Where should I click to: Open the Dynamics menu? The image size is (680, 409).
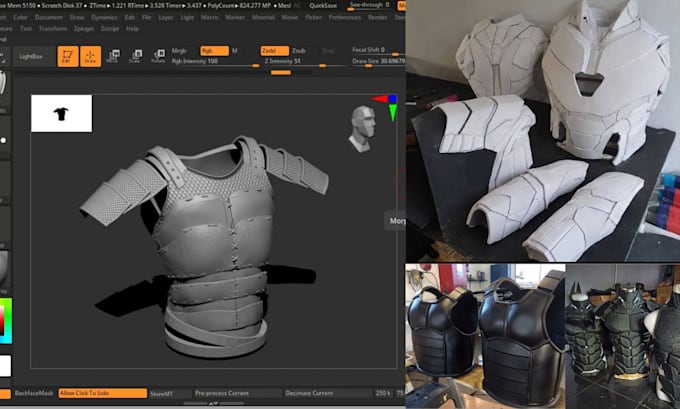coord(104,17)
